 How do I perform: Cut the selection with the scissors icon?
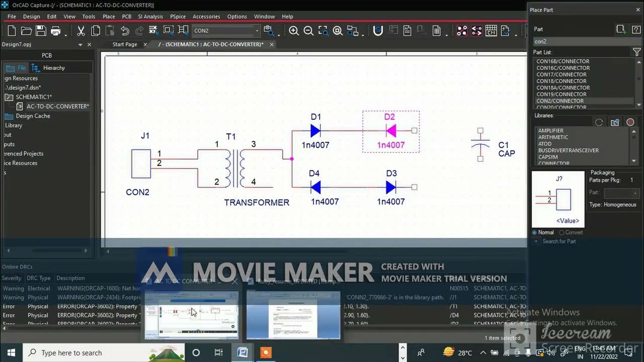pos(80,31)
